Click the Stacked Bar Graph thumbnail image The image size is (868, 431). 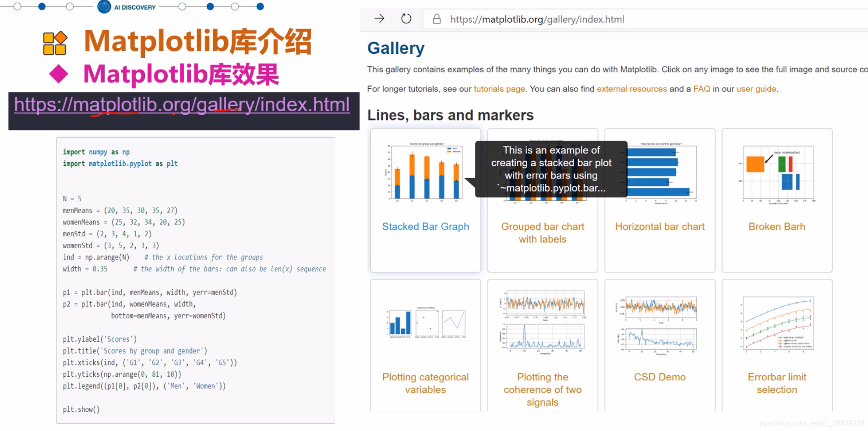(x=425, y=172)
